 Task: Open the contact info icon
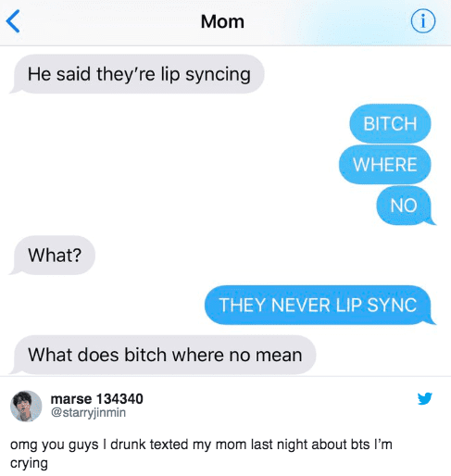(x=423, y=21)
